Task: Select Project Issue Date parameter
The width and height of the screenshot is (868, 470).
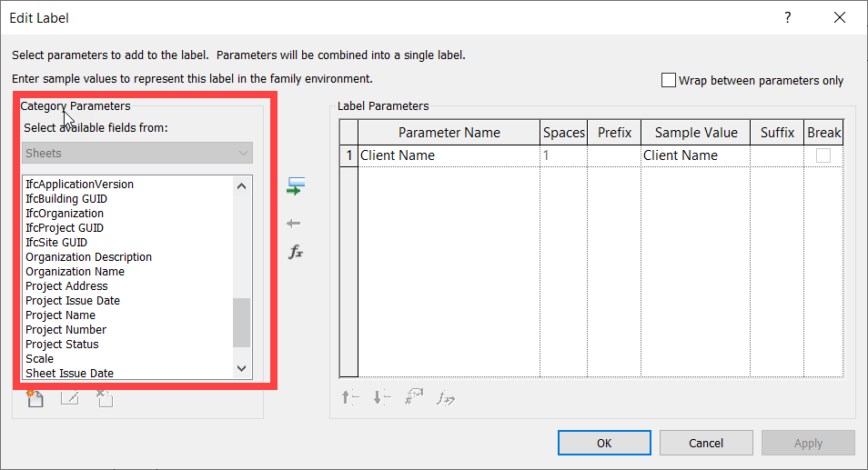Action: coord(73,300)
